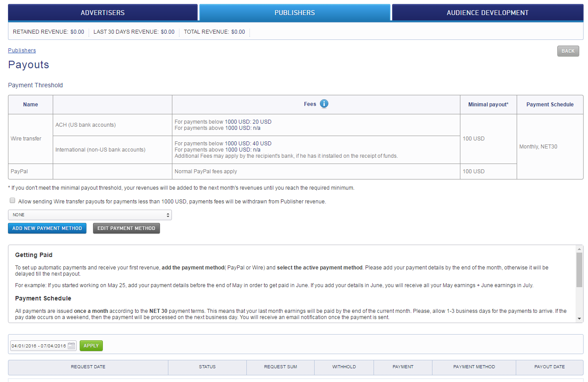
Task: Click the Status column header
Action: [x=207, y=367]
